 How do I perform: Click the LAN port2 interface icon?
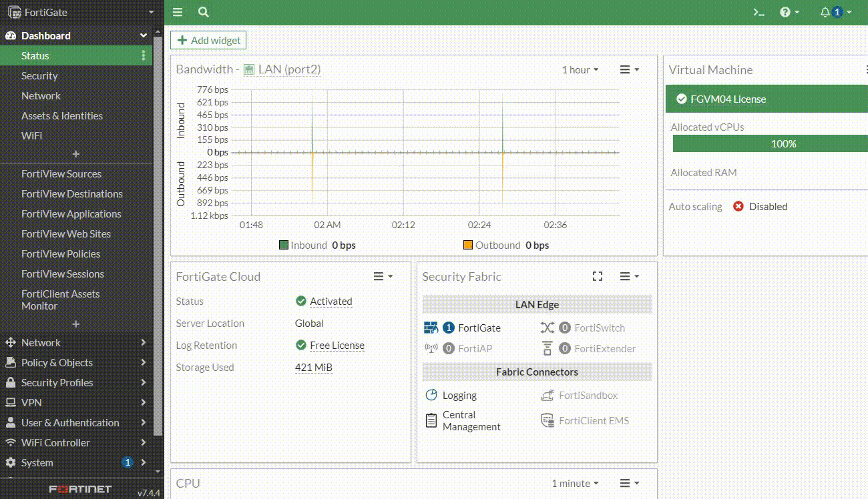[250, 69]
